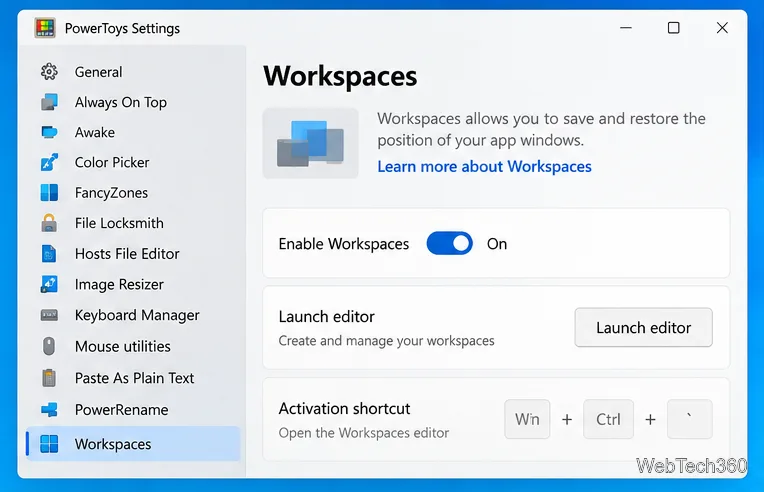Click the Workspaces sidebar icon
Image resolution: width=764 pixels, height=492 pixels.
click(49, 444)
